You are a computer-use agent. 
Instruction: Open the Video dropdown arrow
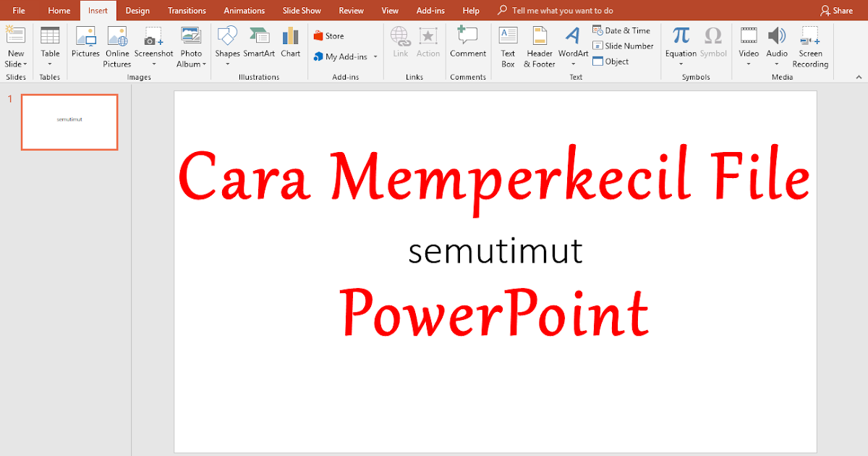coord(749,64)
